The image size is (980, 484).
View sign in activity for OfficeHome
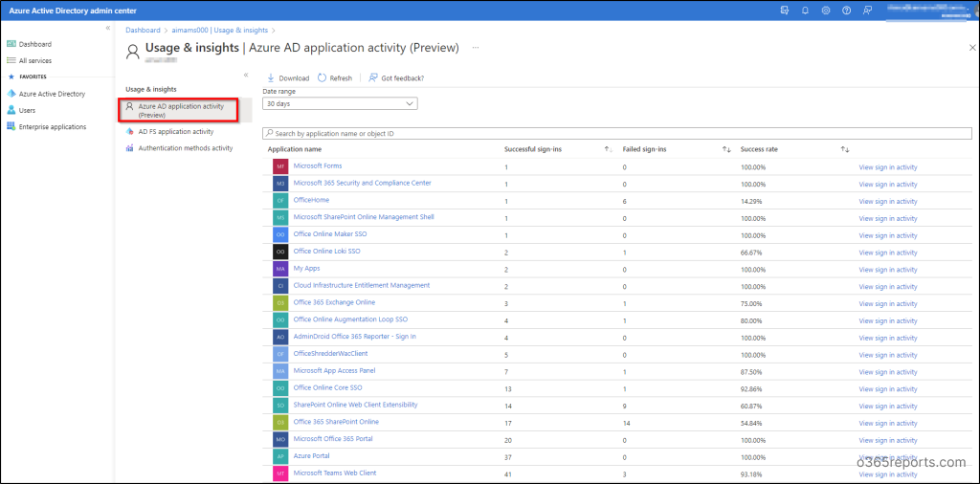[888, 201]
